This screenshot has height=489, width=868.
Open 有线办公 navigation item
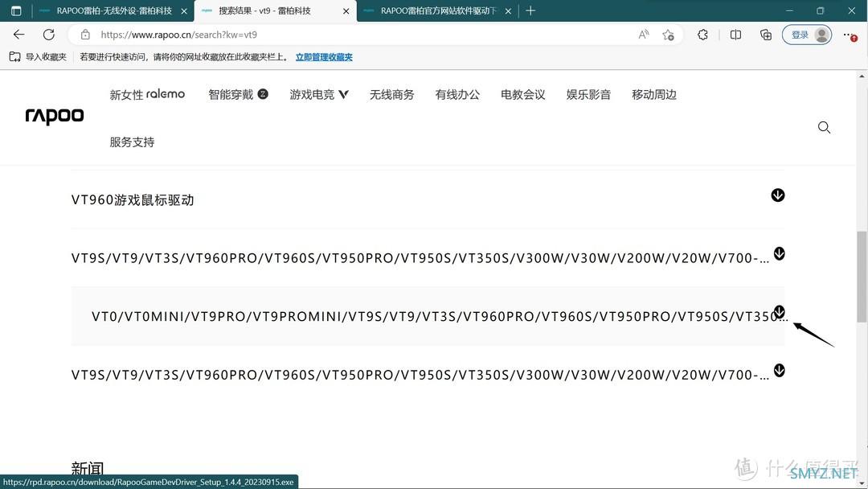457,95
